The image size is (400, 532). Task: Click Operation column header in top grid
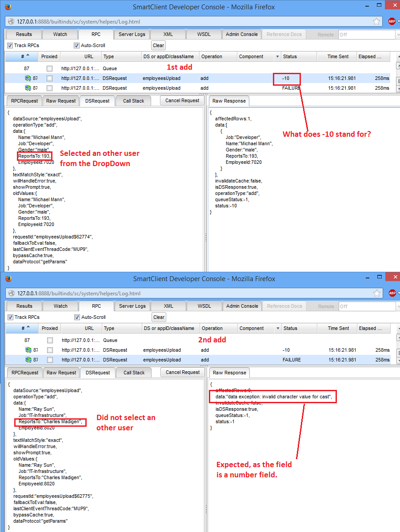pos(218,57)
